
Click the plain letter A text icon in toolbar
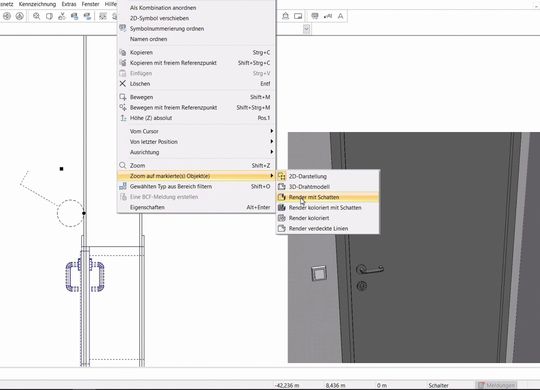pos(340,16)
